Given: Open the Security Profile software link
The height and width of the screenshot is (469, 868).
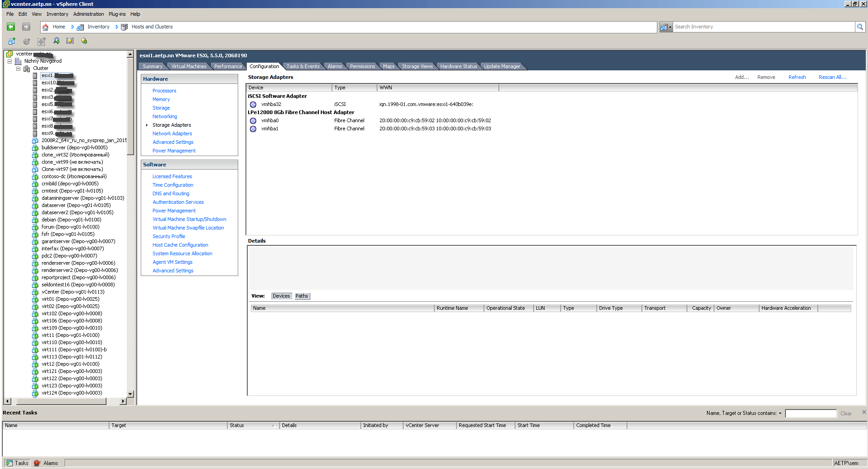Looking at the screenshot, I should point(169,237).
